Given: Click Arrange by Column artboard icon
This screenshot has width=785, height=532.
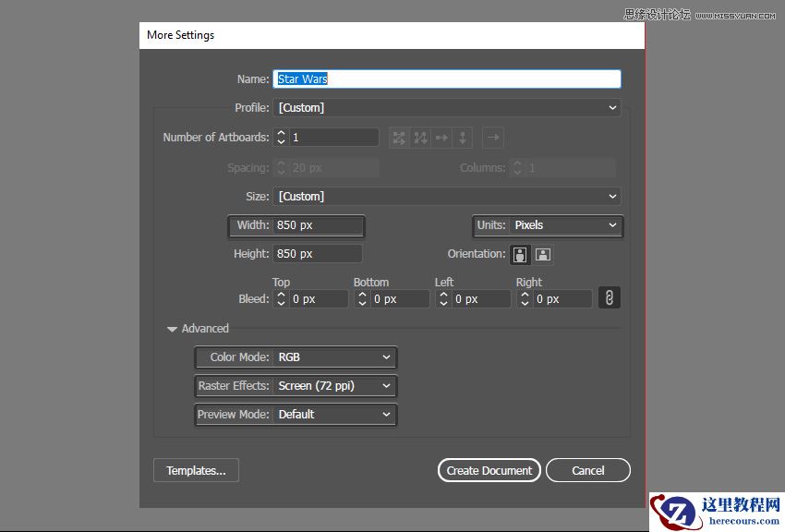Looking at the screenshot, I should [x=463, y=138].
